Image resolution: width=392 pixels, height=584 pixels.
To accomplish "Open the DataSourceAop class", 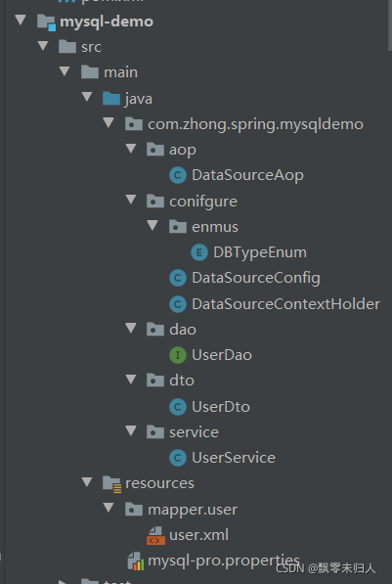I will 247,175.
